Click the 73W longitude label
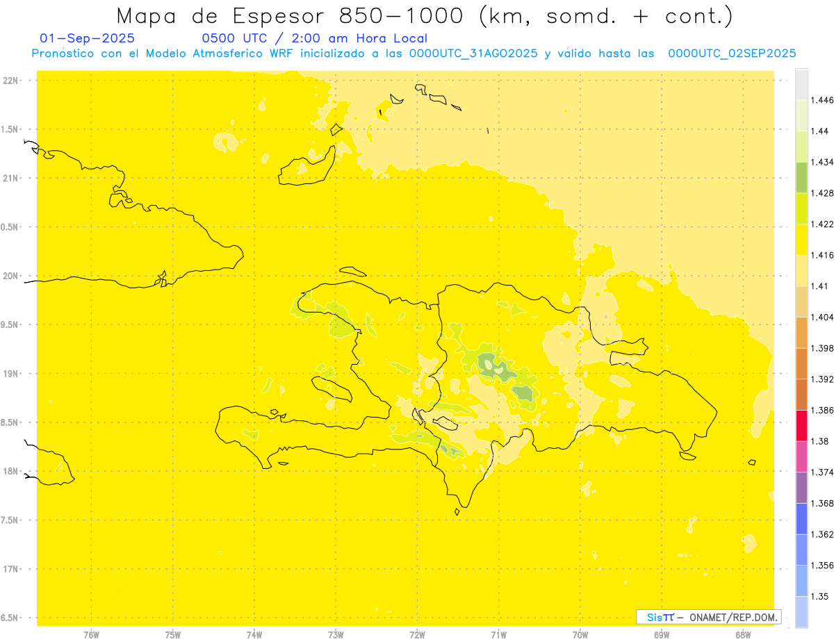 pos(336,634)
